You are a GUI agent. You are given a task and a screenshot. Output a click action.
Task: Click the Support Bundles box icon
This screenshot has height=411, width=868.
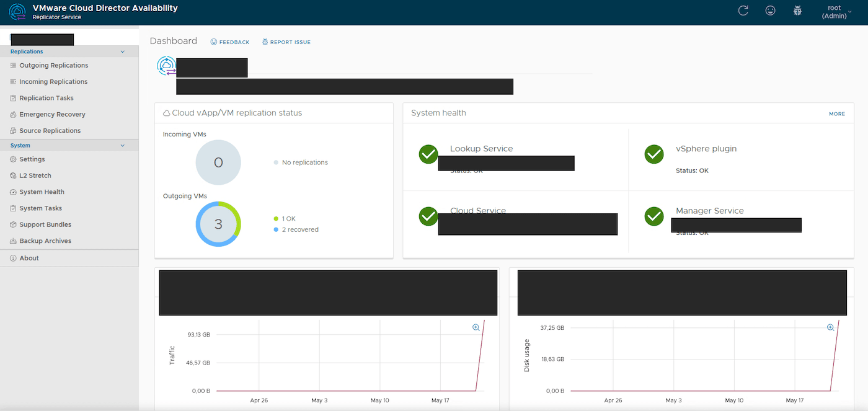pyautogui.click(x=14, y=224)
